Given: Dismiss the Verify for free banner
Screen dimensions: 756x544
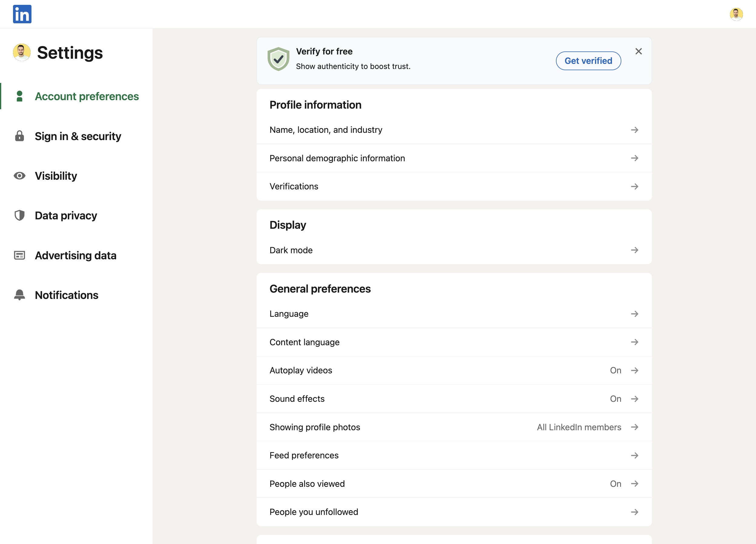Looking at the screenshot, I should [638, 51].
